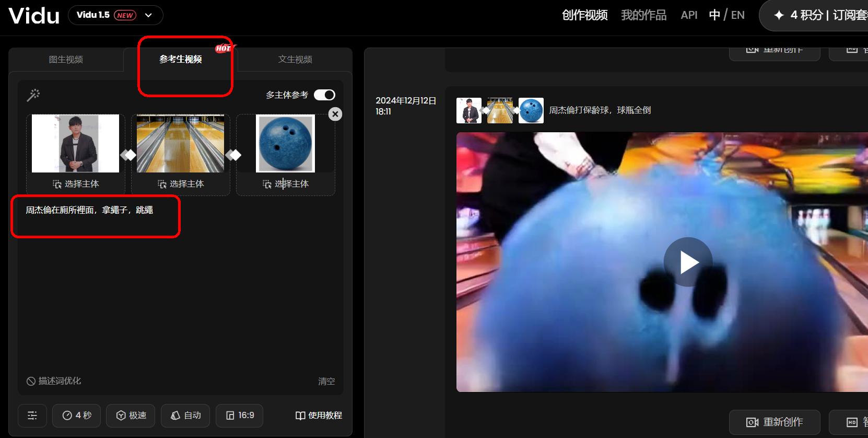Go to 我的作品 page

coord(643,15)
